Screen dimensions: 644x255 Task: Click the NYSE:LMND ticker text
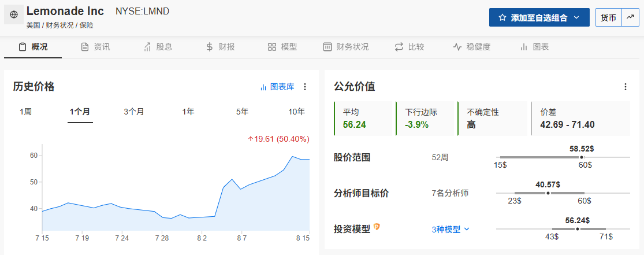click(x=143, y=12)
